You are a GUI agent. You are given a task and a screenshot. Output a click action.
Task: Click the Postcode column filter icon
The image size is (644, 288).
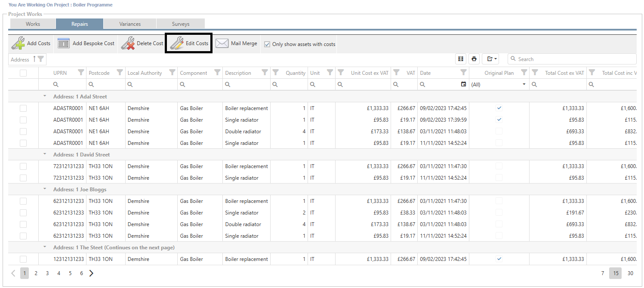[120, 73]
